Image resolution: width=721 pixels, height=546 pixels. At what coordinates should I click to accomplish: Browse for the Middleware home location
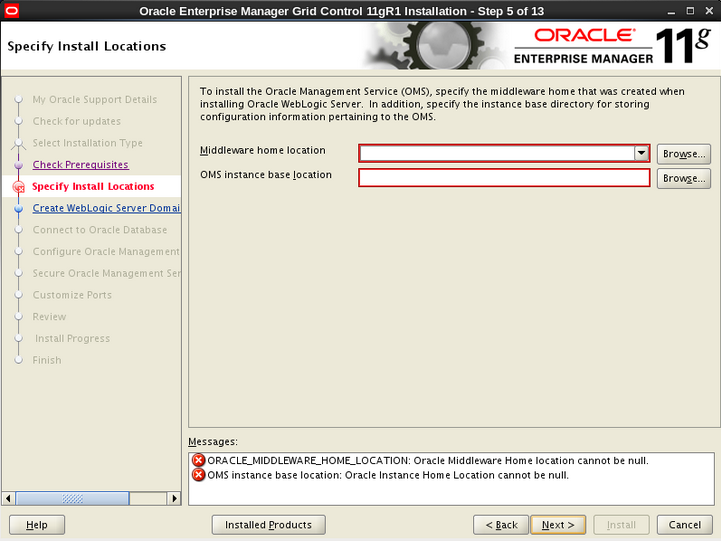point(684,154)
